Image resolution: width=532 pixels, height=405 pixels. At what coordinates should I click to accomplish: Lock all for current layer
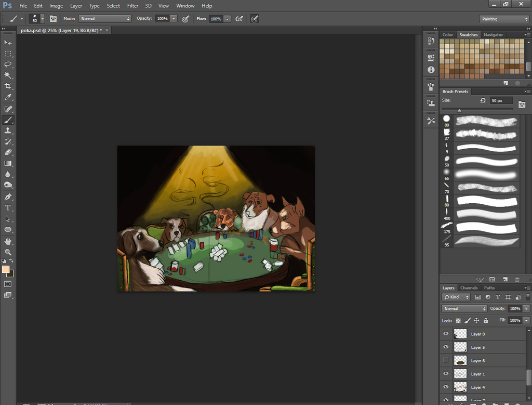click(486, 320)
